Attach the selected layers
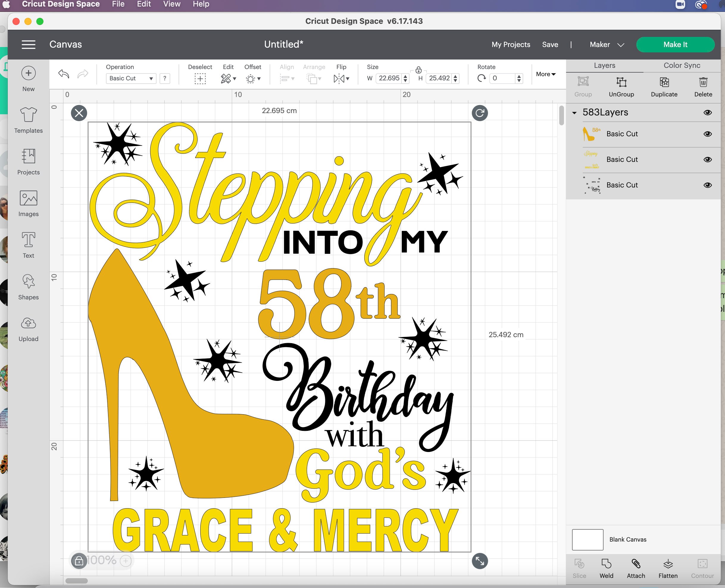Viewport: 725px width, 588px height. 635,569
